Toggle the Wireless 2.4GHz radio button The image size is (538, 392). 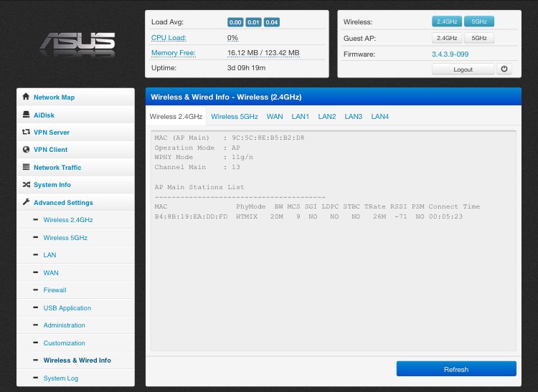pos(447,22)
